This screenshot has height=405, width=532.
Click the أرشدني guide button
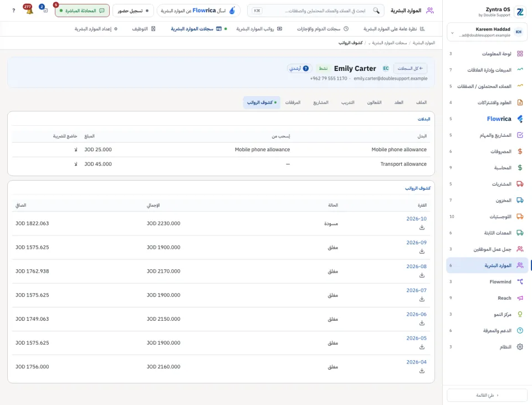tap(299, 69)
